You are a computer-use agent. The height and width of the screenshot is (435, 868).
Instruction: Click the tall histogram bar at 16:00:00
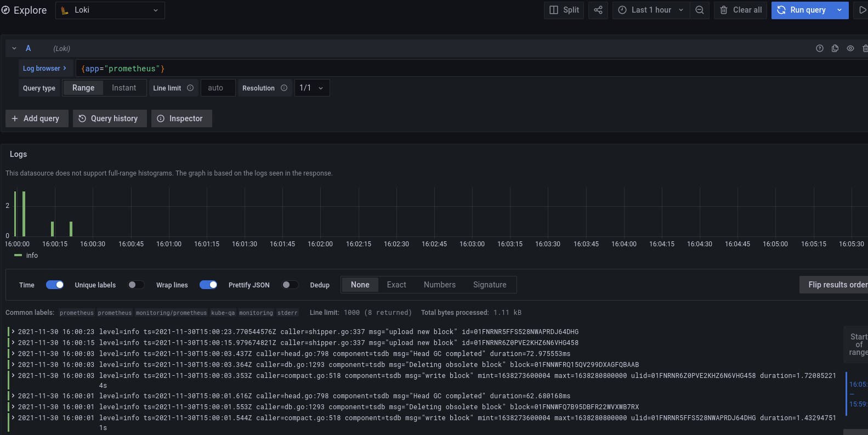click(x=15, y=213)
